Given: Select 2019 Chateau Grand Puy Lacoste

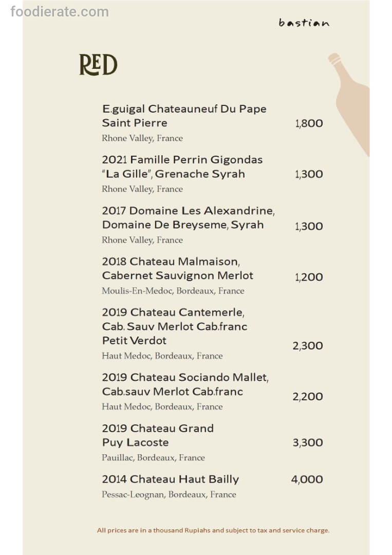Looking at the screenshot, I should [x=157, y=435].
